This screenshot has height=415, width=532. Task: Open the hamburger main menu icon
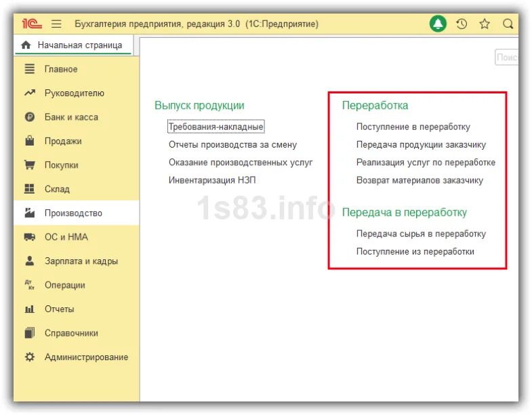(56, 24)
